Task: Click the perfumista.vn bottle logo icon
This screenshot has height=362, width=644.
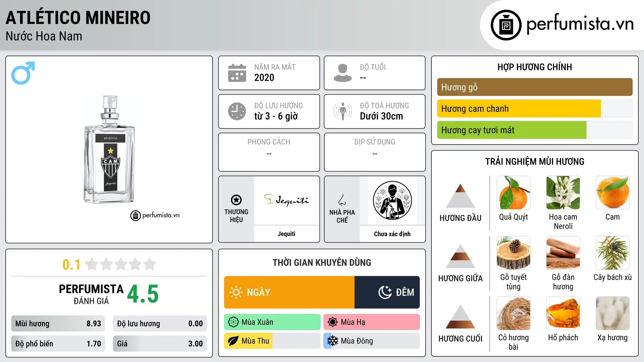Action: pos(506,25)
